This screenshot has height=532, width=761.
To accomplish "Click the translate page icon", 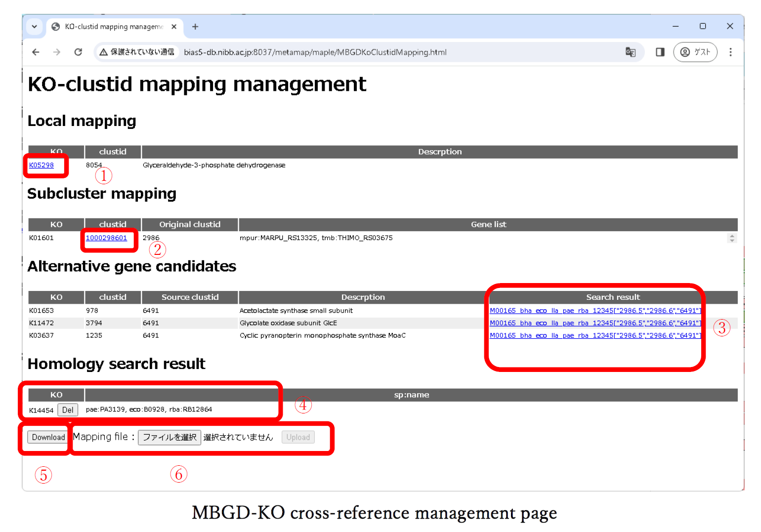I will click(x=631, y=52).
